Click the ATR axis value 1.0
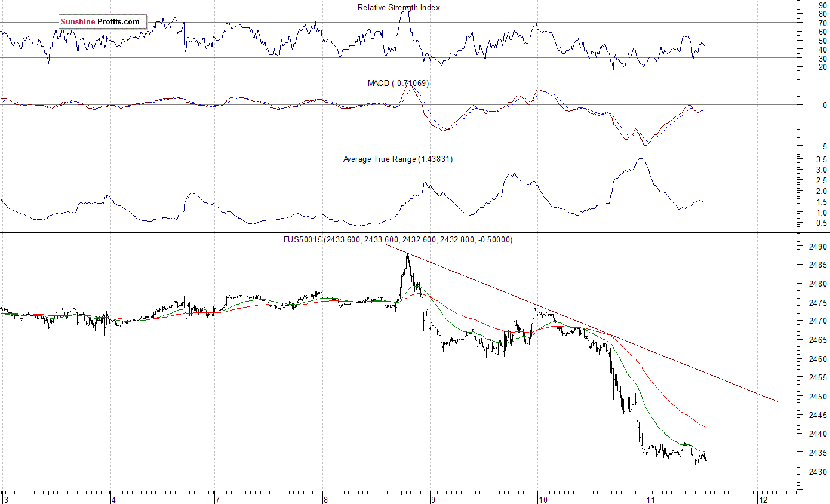The width and height of the screenshot is (830, 504). 822,213
